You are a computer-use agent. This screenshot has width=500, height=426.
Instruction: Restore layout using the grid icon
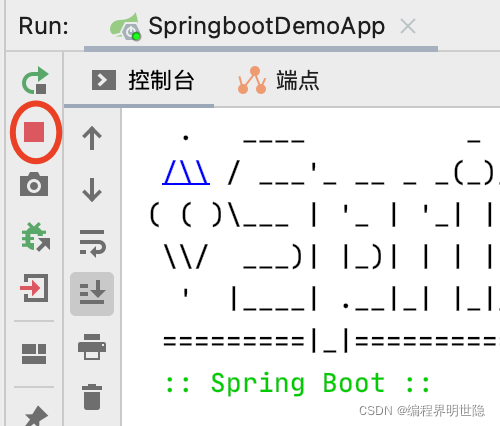tap(34, 354)
